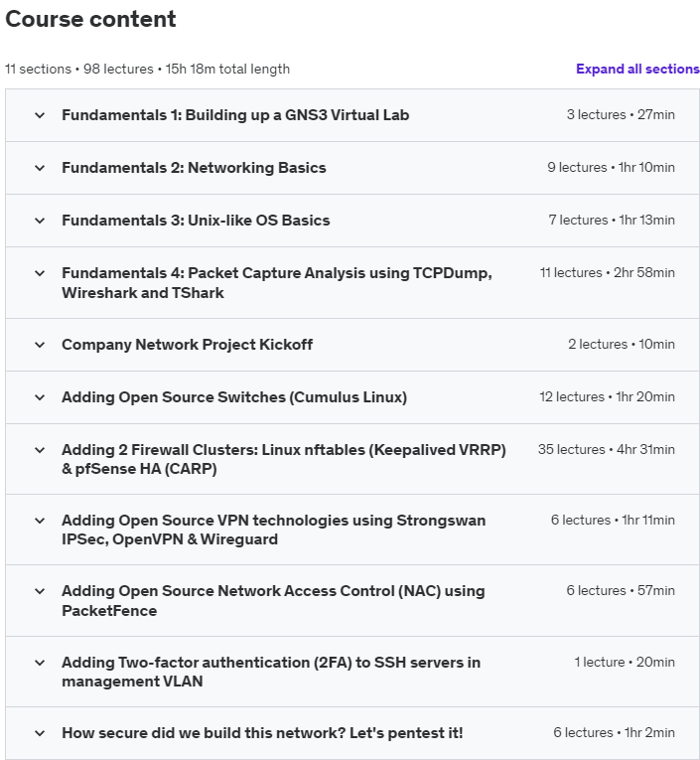This screenshot has height=760, width=700.
Task: Expand chevron for the pentest section
Action: pos(40,733)
